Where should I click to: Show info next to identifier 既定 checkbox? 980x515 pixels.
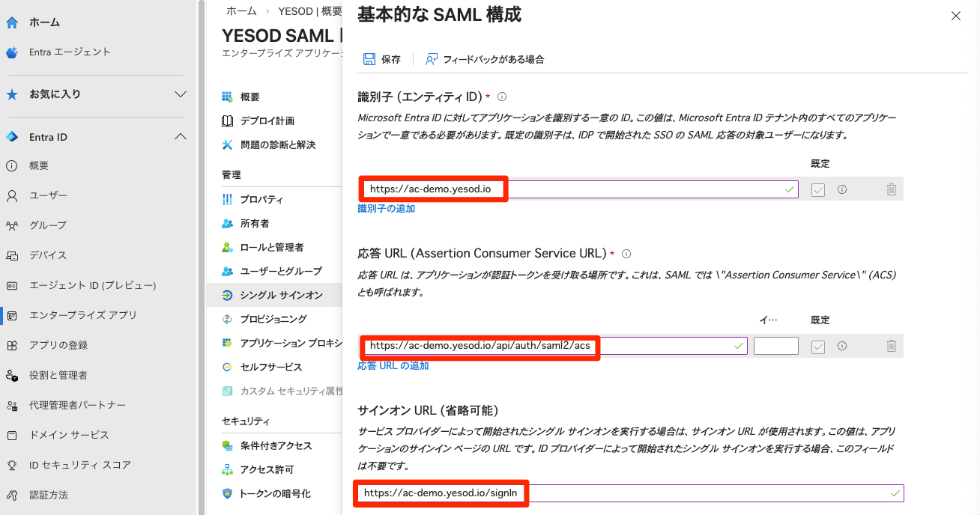click(x=842, y=189)
